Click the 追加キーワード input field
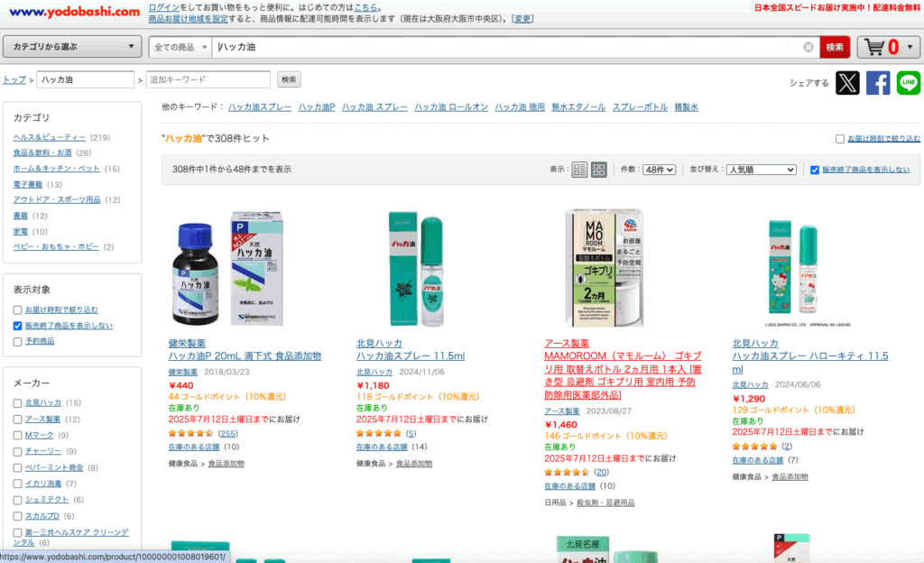The width and height of the screenshot is (924, 563). (x=208, y=79)
